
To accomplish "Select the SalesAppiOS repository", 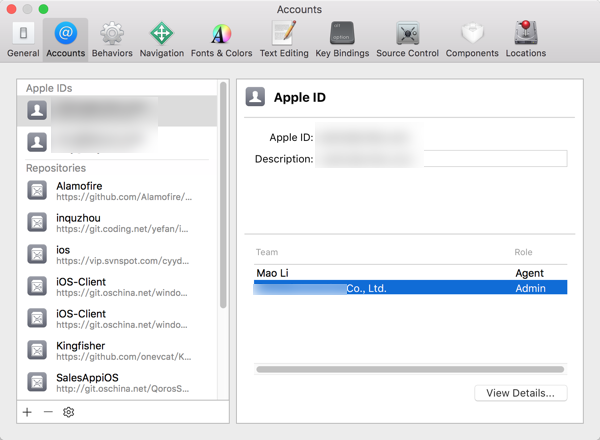I will [x=117, y=382].
